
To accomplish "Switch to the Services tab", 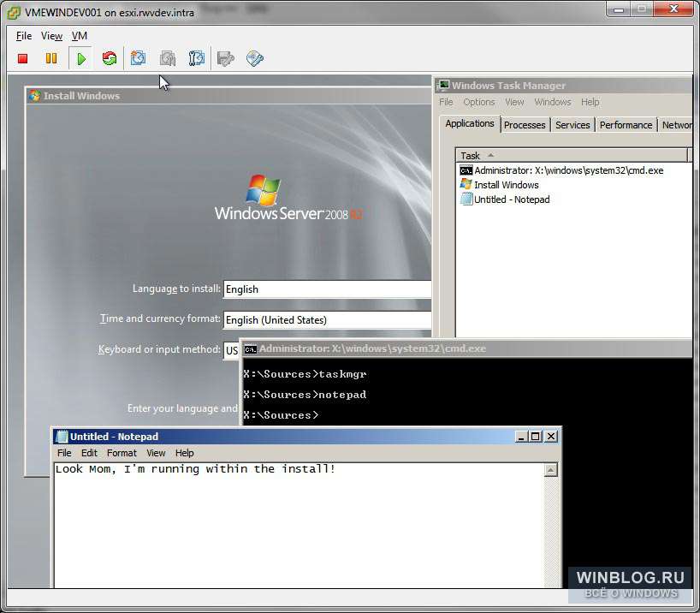I will tap(572, 125).
